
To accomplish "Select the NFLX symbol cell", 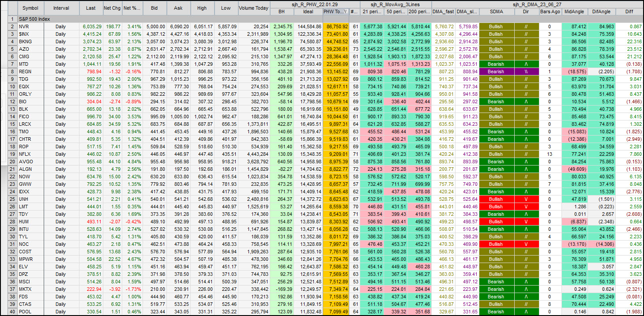I will [x=30, y=154].
